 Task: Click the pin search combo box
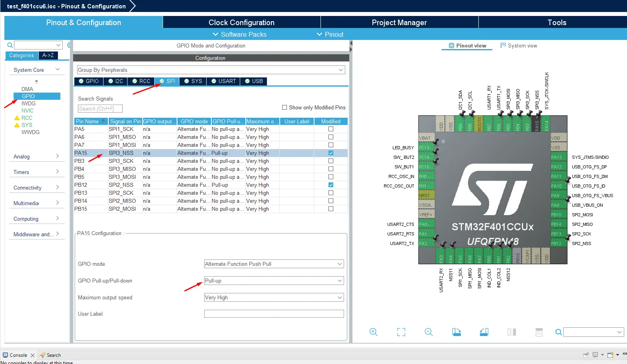(x=593, y=332)
